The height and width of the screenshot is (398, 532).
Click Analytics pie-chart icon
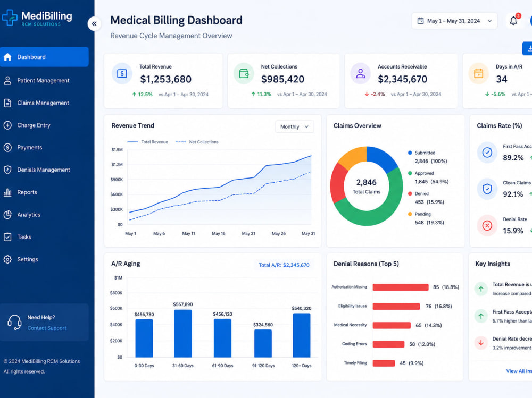pyautogui.click(x=7, y=215)
